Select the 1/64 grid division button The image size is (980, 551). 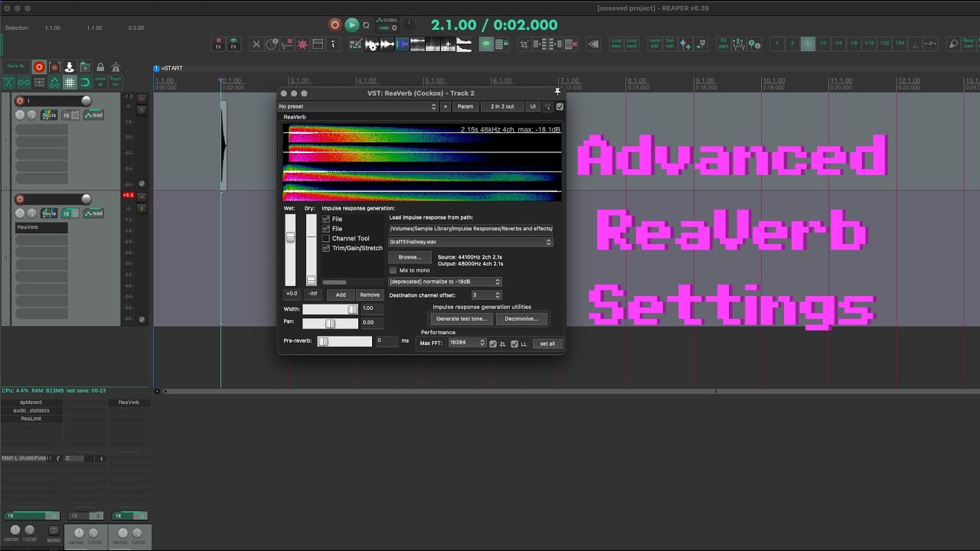pyautogui.click(x=900, y=44)
